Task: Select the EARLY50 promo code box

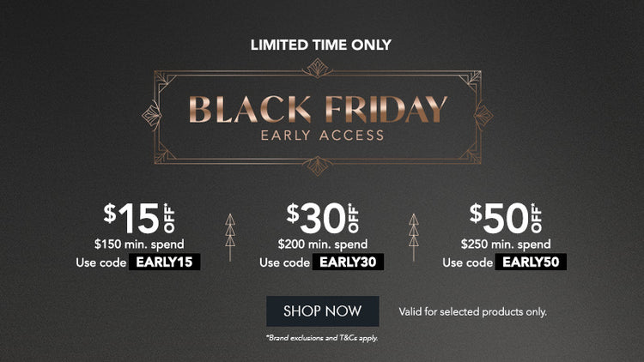Action: tap(531, 262)
